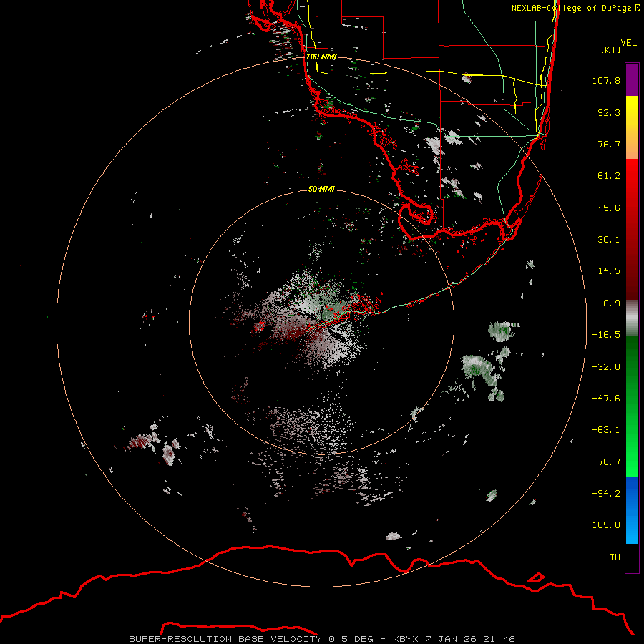Screen dimensions: 644x644
Task: Select the -16.5 scale value
Action: click(x=606, y=335)
